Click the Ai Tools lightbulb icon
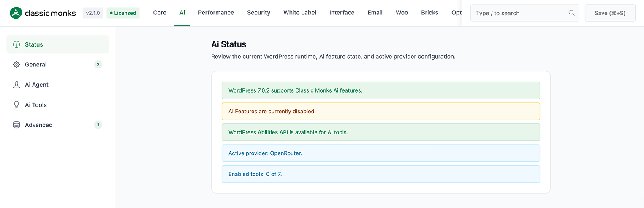Image resolution: width=644 pixels, height=208 pixels. coord(16,105)
